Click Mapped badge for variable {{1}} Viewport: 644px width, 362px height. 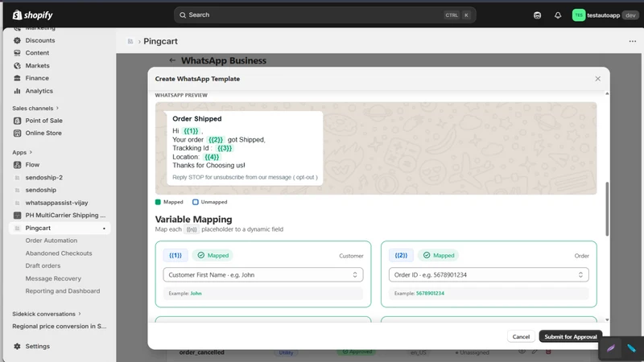click(213, 255)
